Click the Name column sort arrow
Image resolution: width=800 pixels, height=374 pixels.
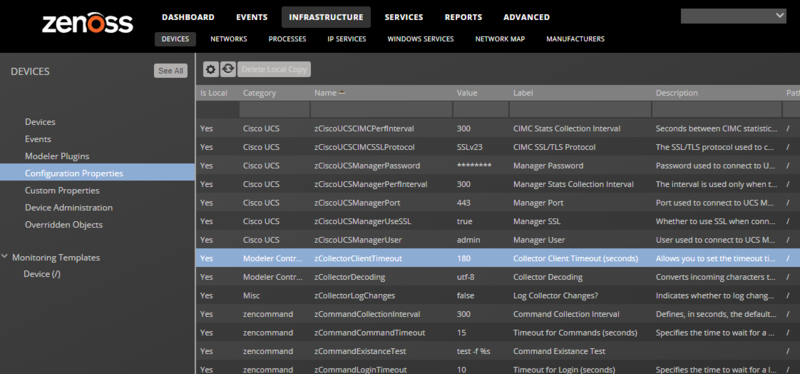tap(342, 93)
